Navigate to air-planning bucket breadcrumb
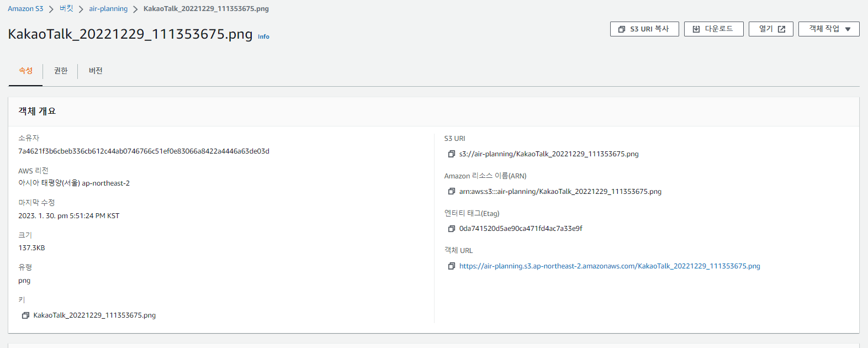The width and height of the screenshot is (868, 348). [108, 9]
